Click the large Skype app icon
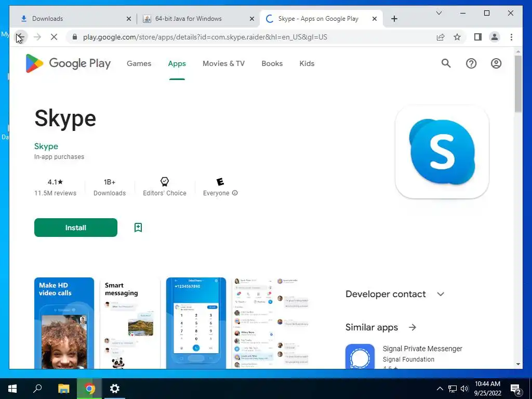Image resolution: width=532 pixels, height=399 pixels. (x=442, y=152)
